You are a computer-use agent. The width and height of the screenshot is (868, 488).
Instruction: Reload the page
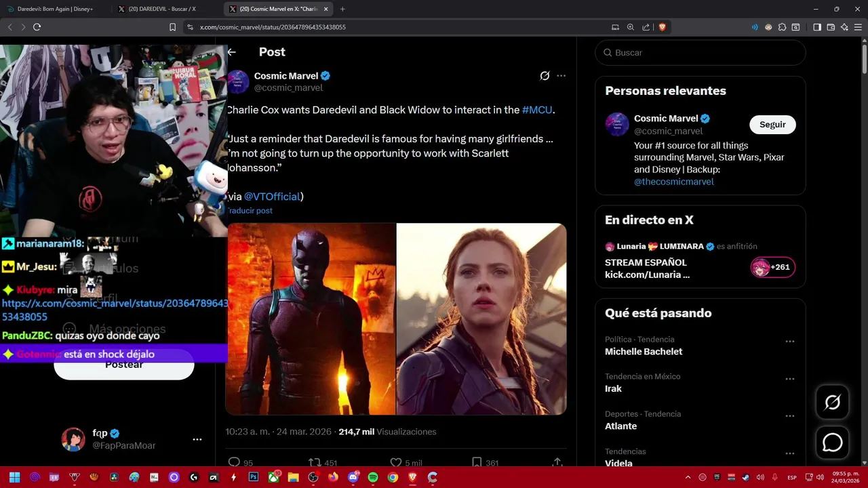[37, 27]
